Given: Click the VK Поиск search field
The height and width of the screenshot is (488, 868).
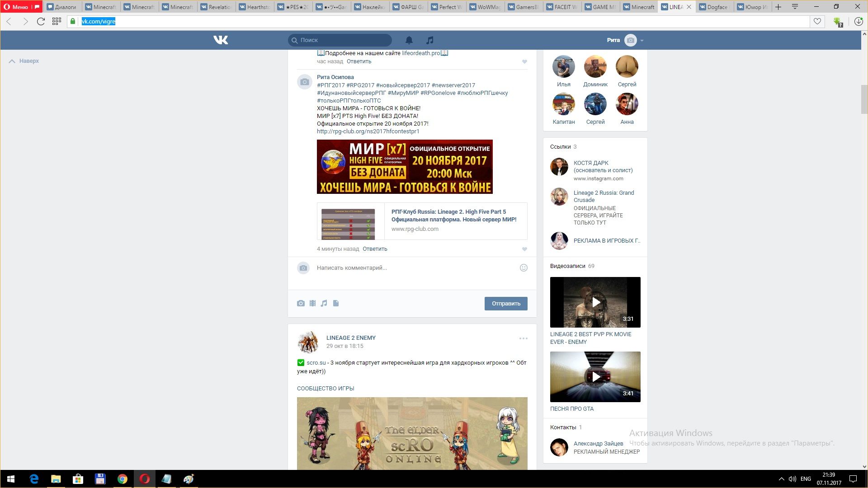Looking at the screenshot, I should coord(340,40).
